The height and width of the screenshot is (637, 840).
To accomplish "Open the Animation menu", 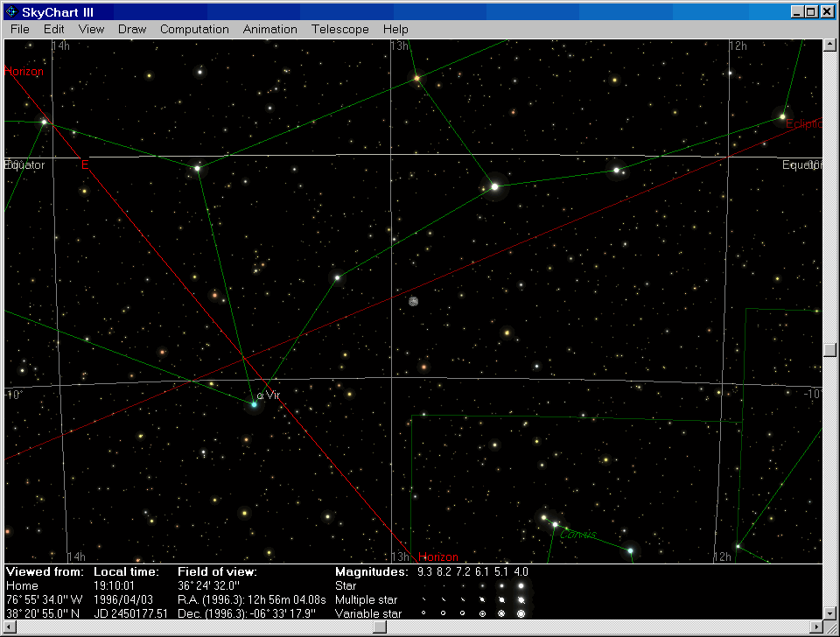I will (270, 29).
